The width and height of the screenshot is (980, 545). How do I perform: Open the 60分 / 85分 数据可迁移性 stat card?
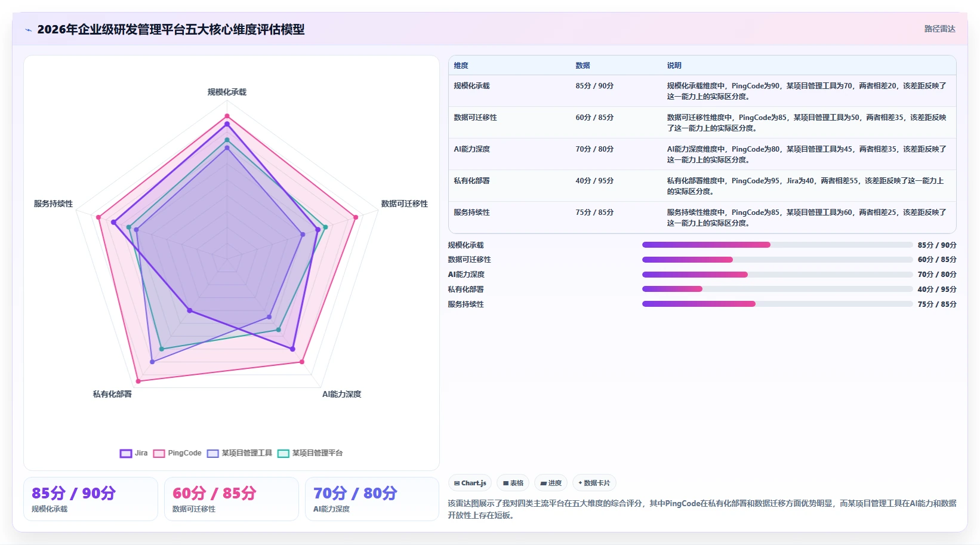[232, 499]
